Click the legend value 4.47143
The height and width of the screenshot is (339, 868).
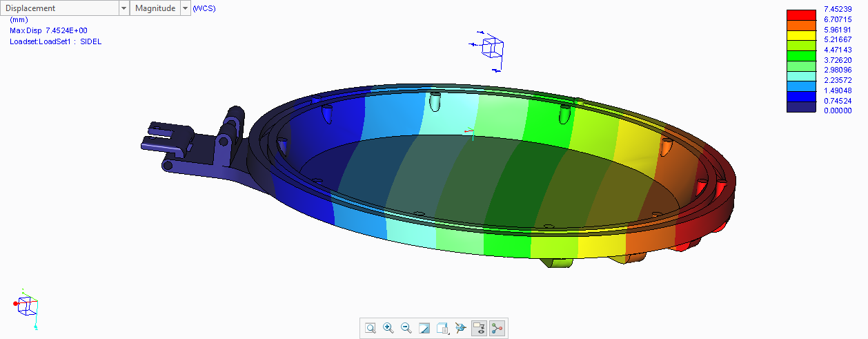(x=837, y=50)
